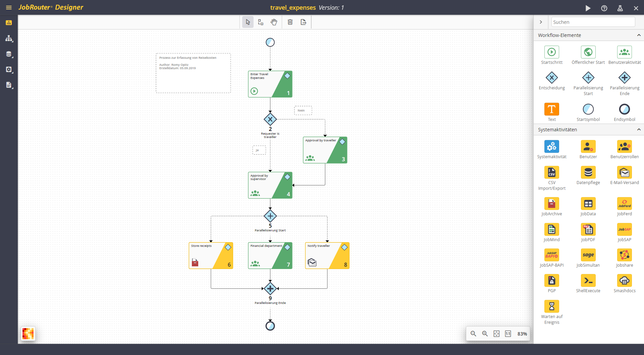This screenshot has height=355, width=644.
Task: Select the Requester is traveller decision node
Action: 270,119
